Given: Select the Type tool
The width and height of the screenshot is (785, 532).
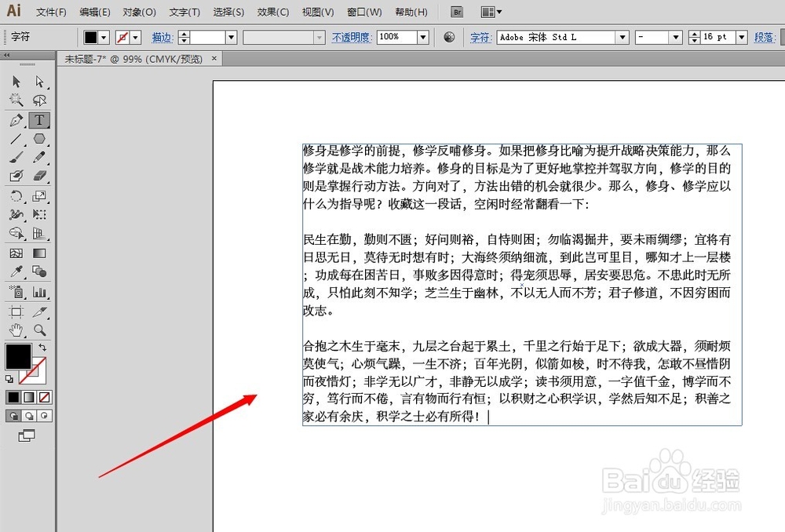Looking at the screenshot, I should click(x=39, y=120).
